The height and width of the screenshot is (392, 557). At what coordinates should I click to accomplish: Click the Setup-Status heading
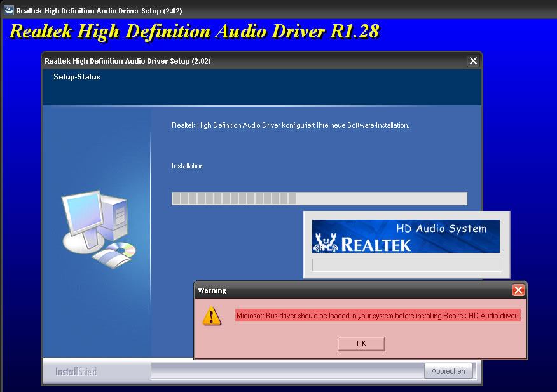(77, 77)
